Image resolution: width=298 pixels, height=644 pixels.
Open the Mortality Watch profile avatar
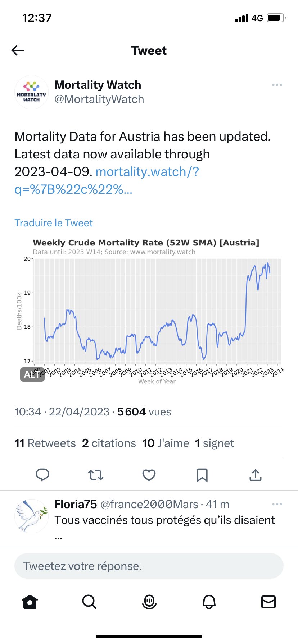coord(32,92)
